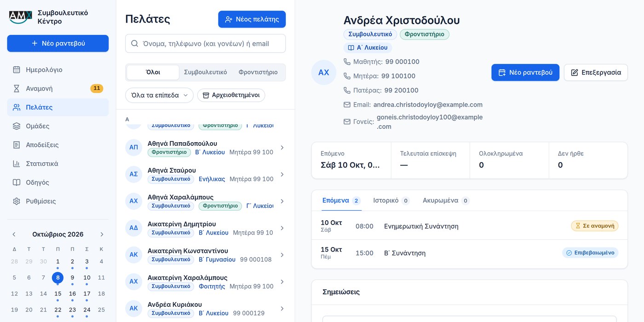644x322 pixels.
Task: Open chevron on Αθηνά Παπαδοπούλου row
Action: 282,148
